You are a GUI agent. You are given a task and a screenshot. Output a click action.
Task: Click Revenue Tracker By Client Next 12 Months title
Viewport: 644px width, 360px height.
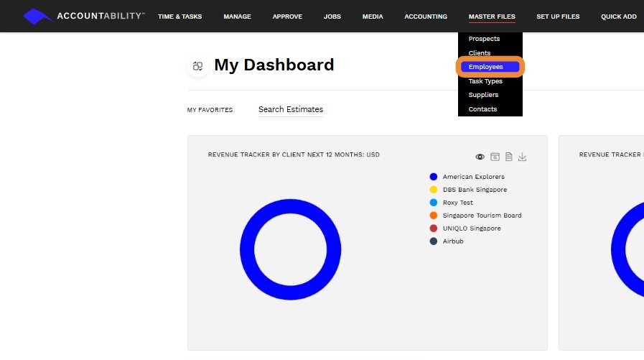[x=294, y=154]
